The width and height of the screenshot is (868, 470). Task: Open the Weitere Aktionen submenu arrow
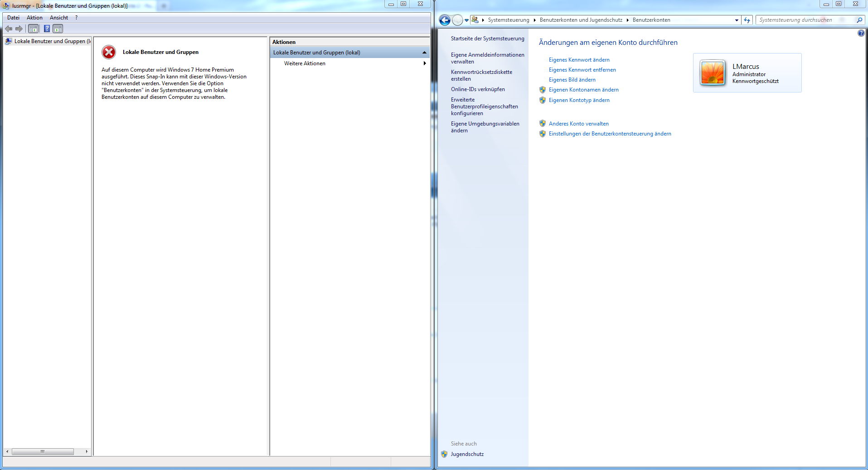tap(425, 63)
